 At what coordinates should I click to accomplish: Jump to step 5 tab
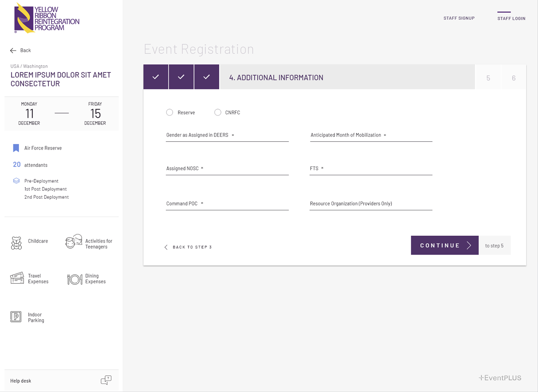tap(488, 78)
